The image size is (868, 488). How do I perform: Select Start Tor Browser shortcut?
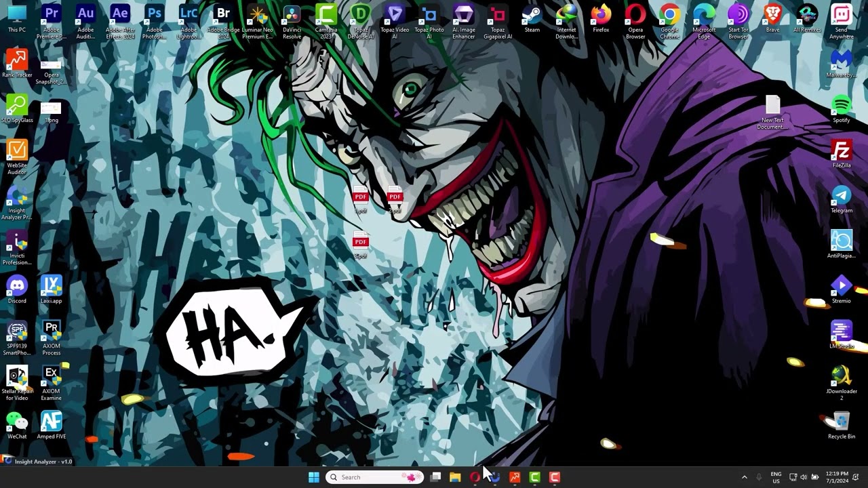(x=738, y=22)
